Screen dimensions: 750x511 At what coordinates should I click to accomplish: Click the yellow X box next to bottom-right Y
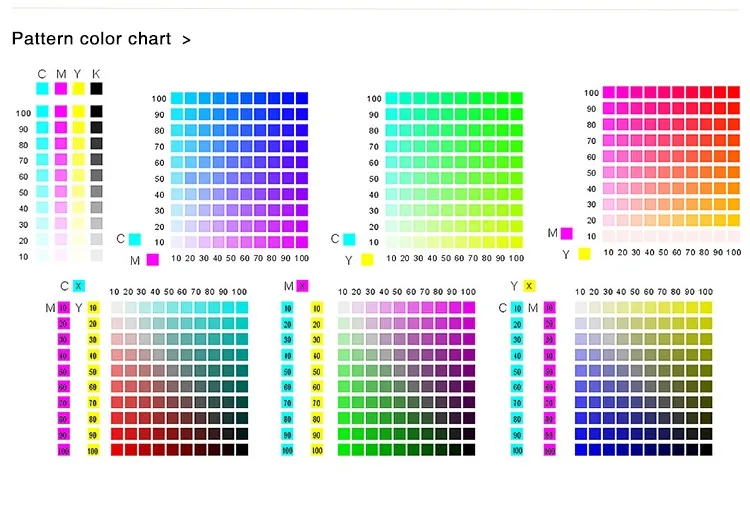529,286
